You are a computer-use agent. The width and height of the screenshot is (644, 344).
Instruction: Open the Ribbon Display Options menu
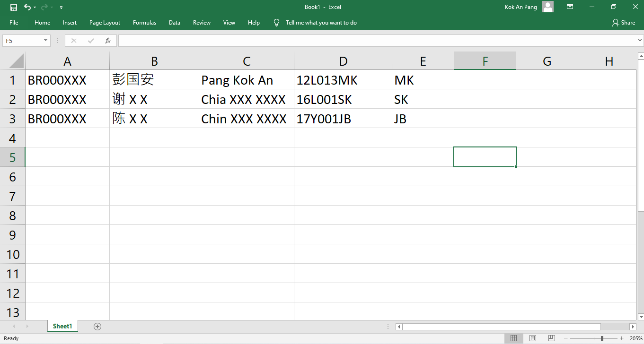[x=570, y=7]
